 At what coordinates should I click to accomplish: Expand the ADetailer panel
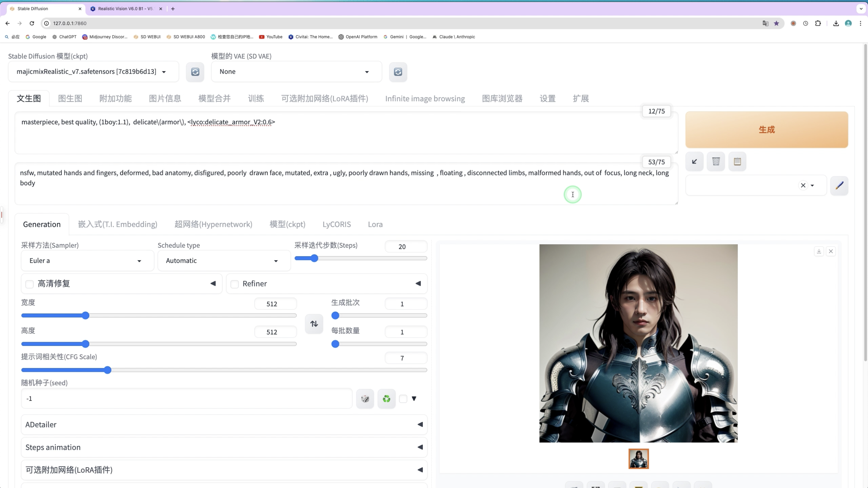pyautogui.click(x=224, y=425)
